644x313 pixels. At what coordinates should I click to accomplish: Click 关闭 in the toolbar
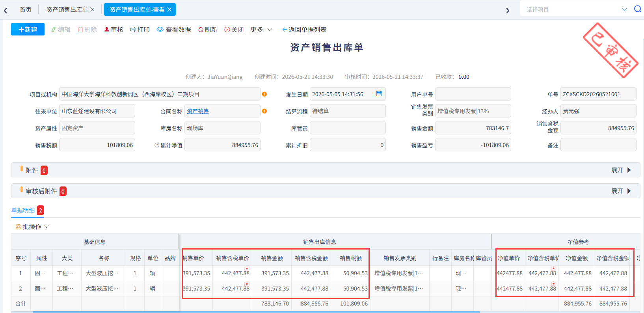pos(234,30)
